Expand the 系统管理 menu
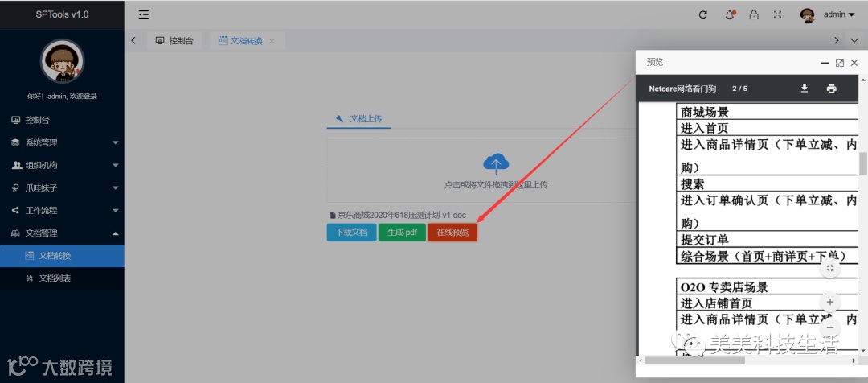The image size is (868, 383). (x=62, y=142)
